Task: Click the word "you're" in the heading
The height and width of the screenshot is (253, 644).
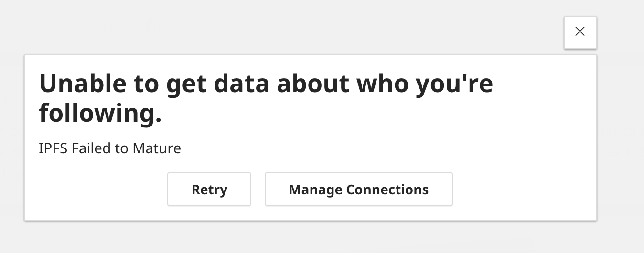Action: [454, 84]
